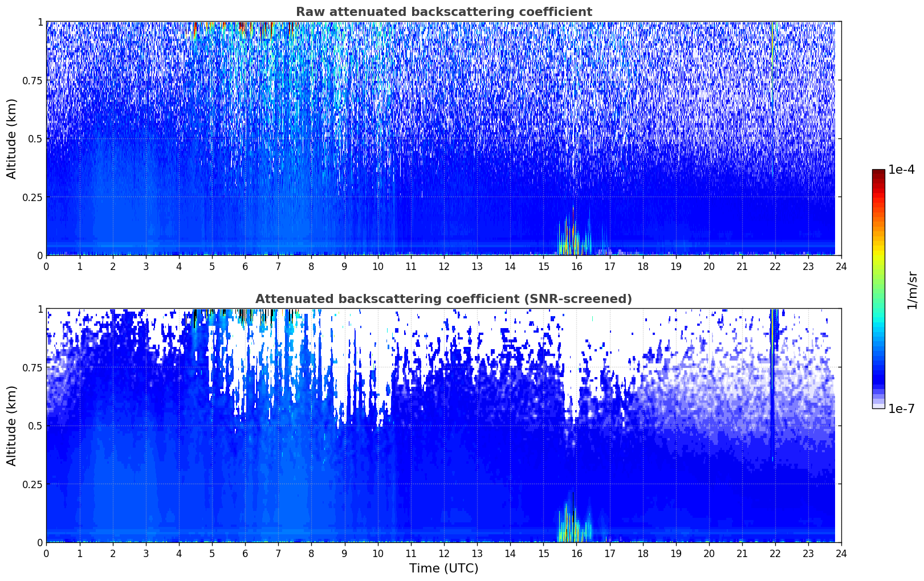The image size is (924, 581).
Task: Click the top plot's 'Altitude (km)' label
Action: (12, 138)
